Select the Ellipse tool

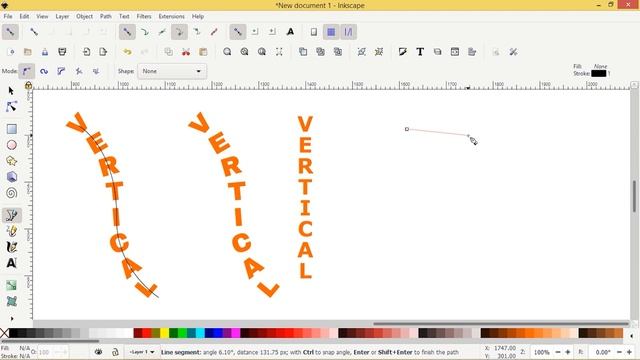click(11, 145)
